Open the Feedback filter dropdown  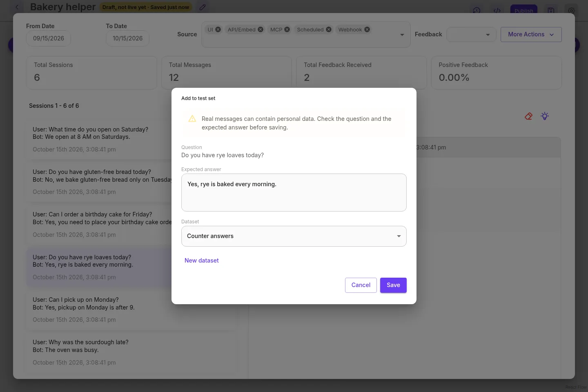point(471,35)
